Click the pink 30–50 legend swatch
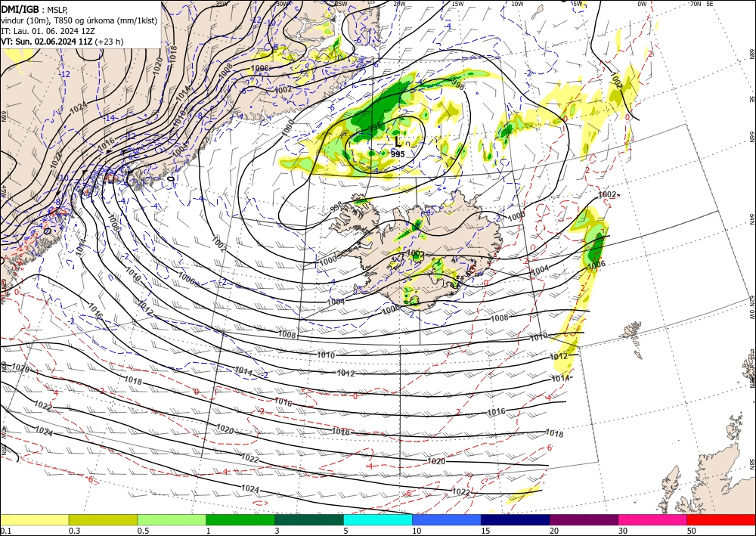Screen dimensions: 756x536 point(652,519)
